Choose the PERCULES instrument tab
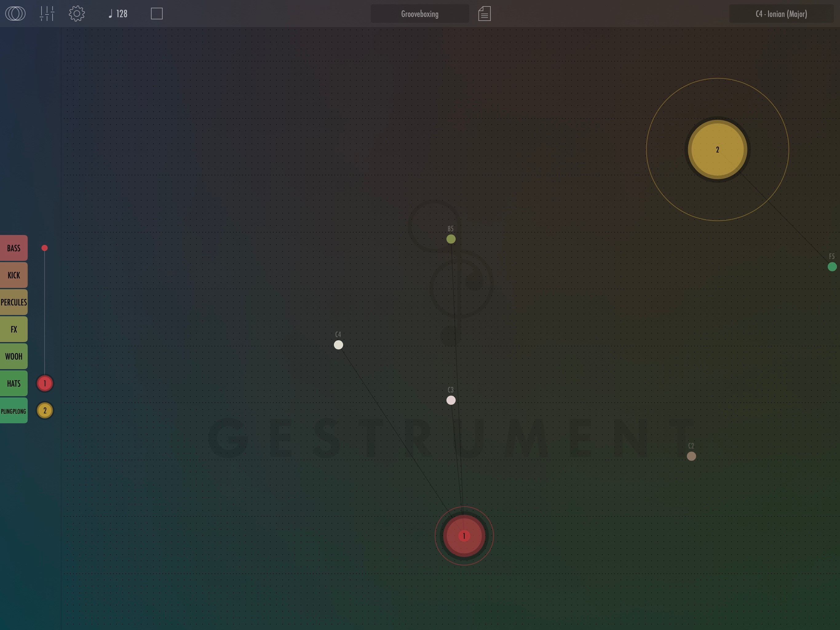This screenshot has width=840, height=630. coord(14,302)
